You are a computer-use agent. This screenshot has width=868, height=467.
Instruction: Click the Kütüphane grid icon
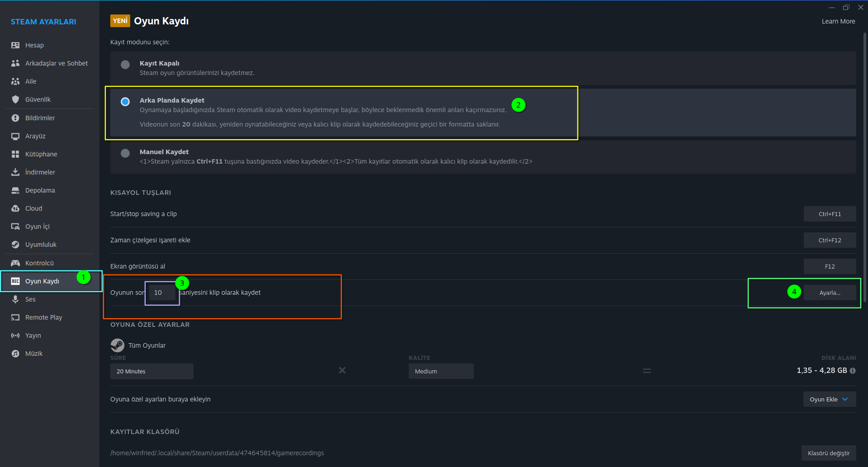pyautogui.click(x=15, y=154)
